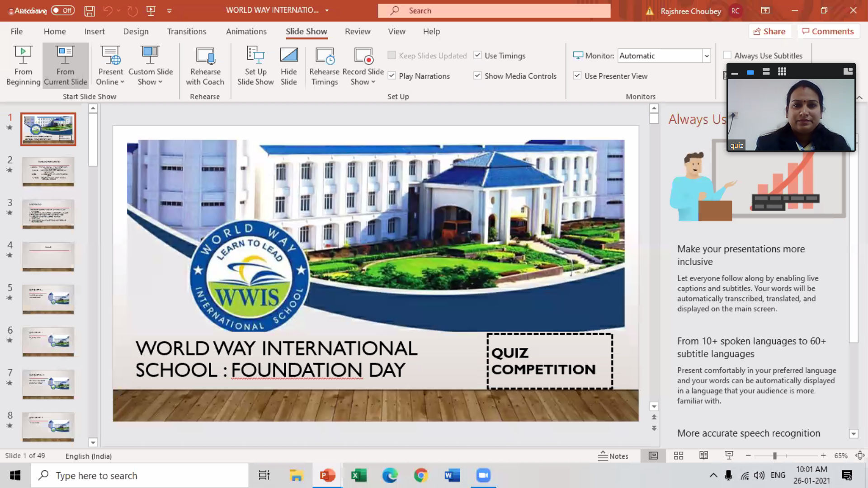Viewport: 868px width, 488px height.
Task: Start slideshow From Beginning
Action: tap(23, 66)
